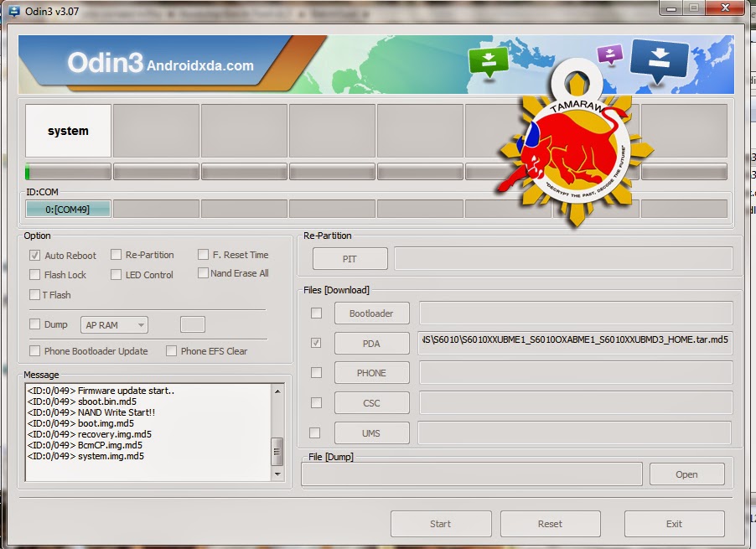Click the Start button
This screenshot has width=756, height=549.
point(441,524)
